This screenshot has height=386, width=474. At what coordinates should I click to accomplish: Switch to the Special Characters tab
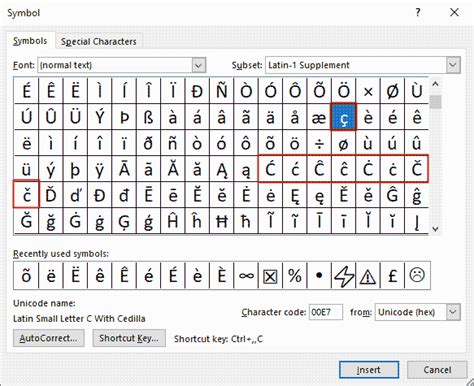(99, 42)
